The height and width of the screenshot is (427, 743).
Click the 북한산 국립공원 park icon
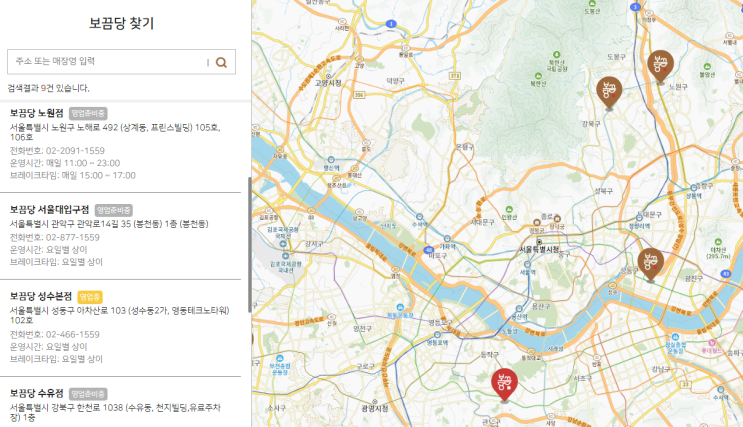[557, 55]
